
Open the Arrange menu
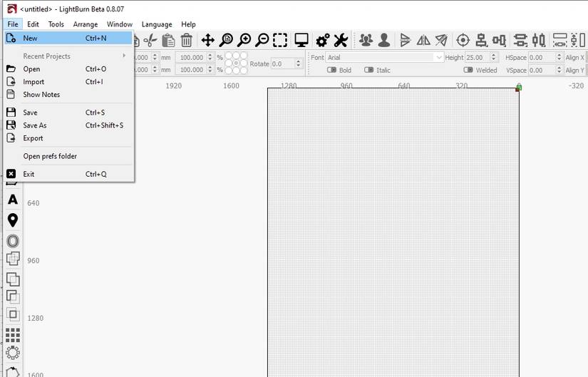(86, 24)
